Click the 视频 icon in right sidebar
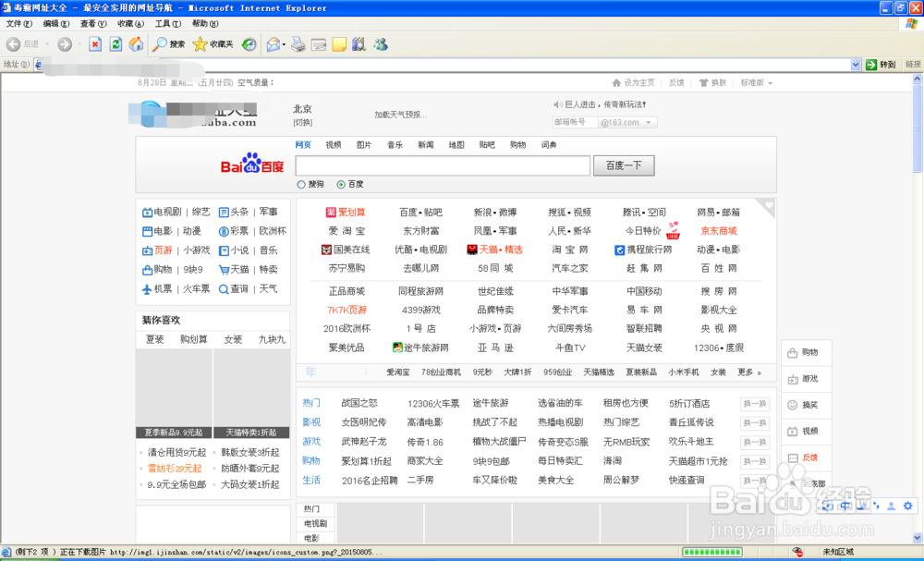The image size is (924, 561). coord(793,432)
